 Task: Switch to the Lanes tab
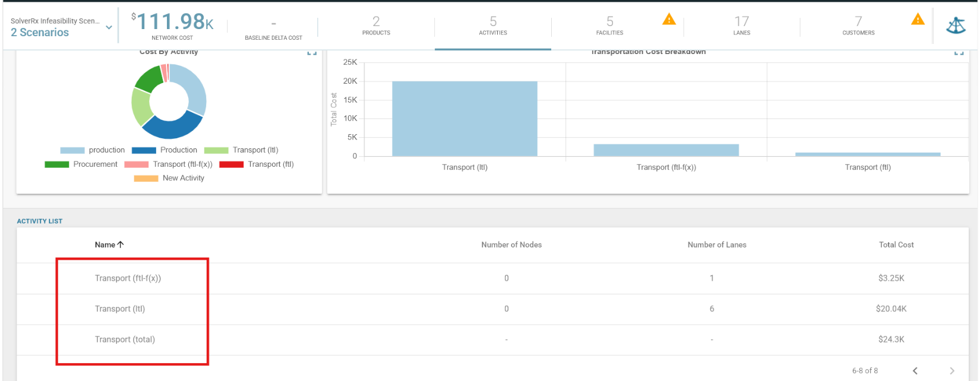click(x=741, y=26)
